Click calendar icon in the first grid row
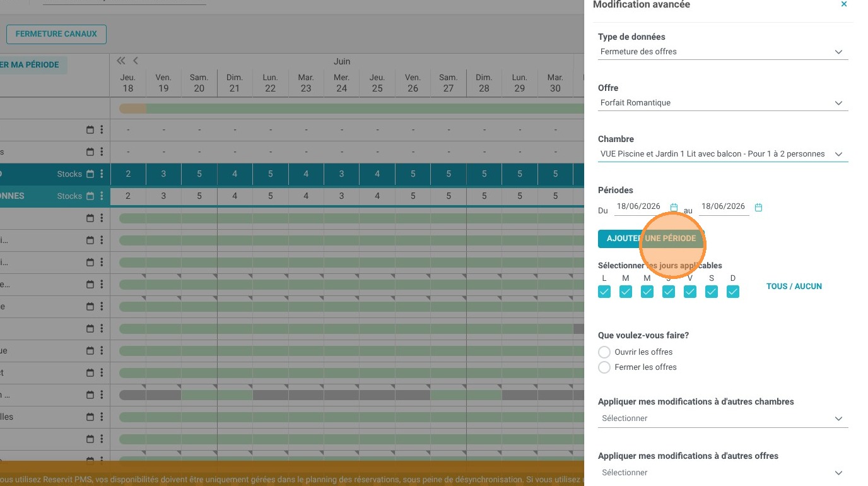Image resolution: width=868 pixels, height=486 pixels. [90, 130]
